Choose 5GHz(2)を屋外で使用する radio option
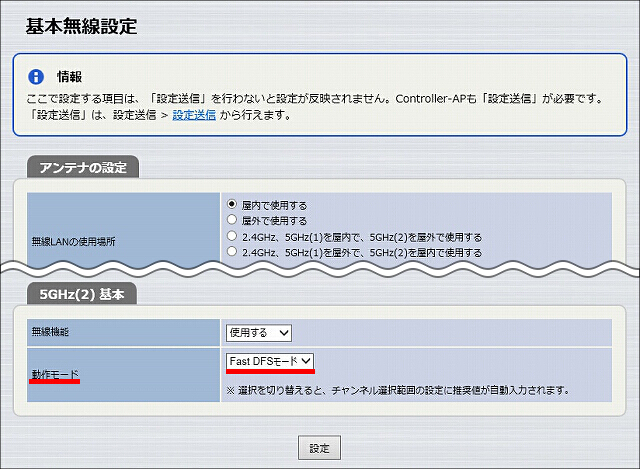640x469 pixels. 232,236
